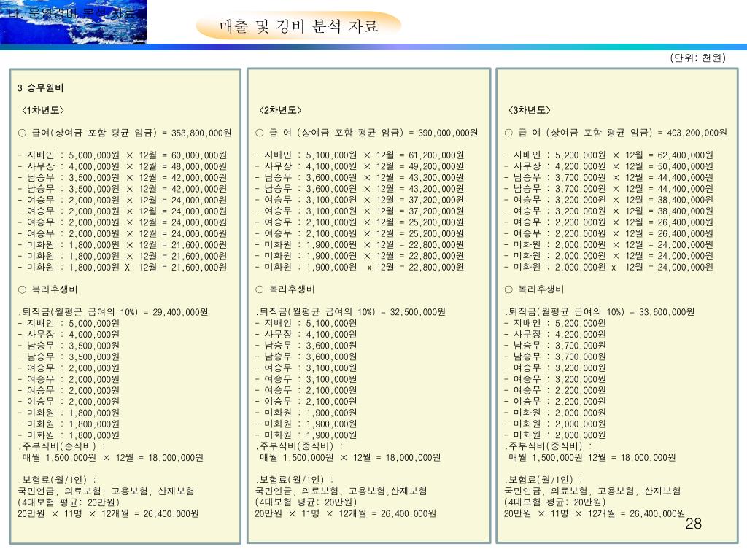Click the 2차년도 '20만원 × 11명 × 12개월' line
The height and width of the screenshot is (560, 747).
coord(345,514)
